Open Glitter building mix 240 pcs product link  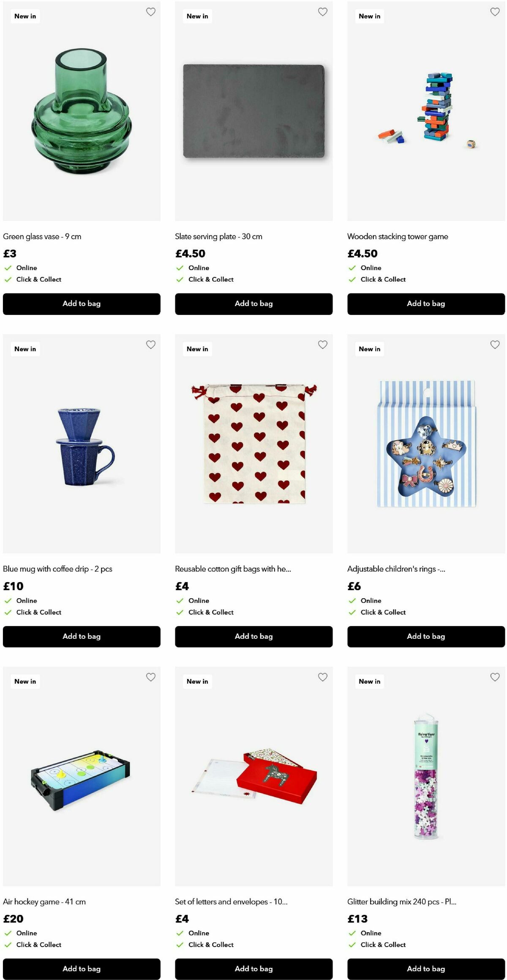point(401,901)
